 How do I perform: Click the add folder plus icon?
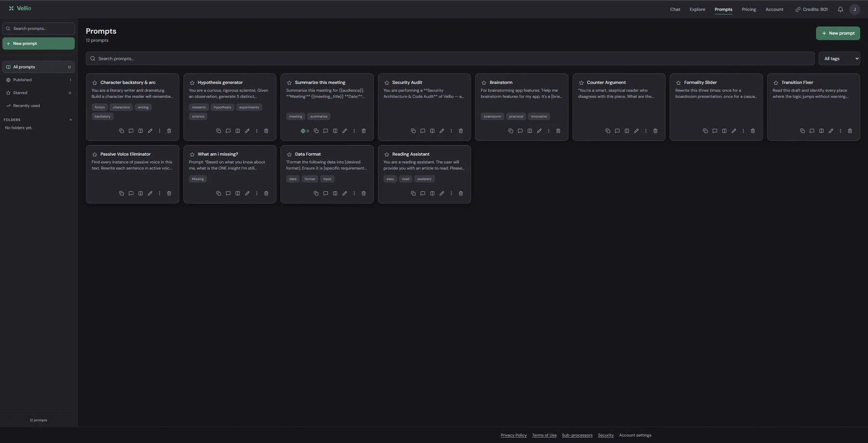(x=71, y=120)
